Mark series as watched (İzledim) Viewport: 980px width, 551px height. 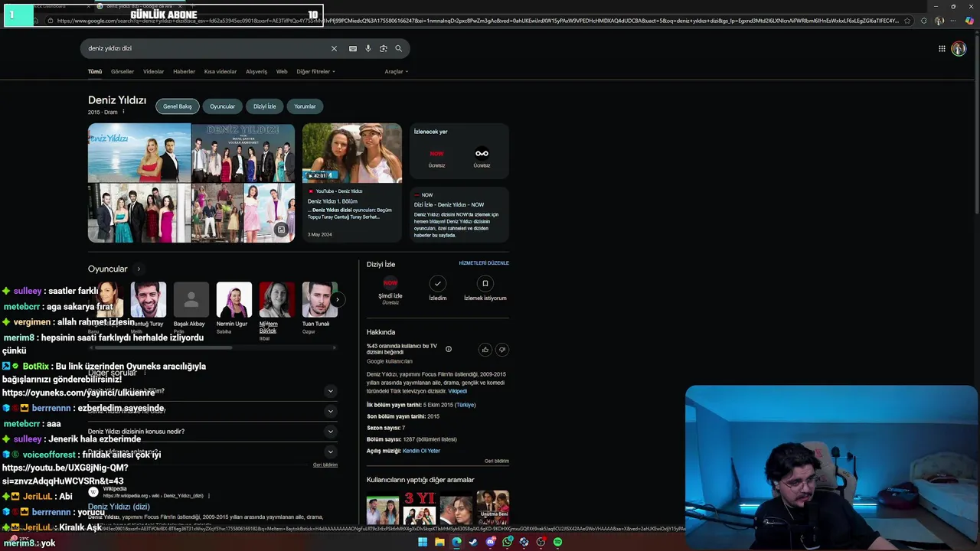pos(438,284)
